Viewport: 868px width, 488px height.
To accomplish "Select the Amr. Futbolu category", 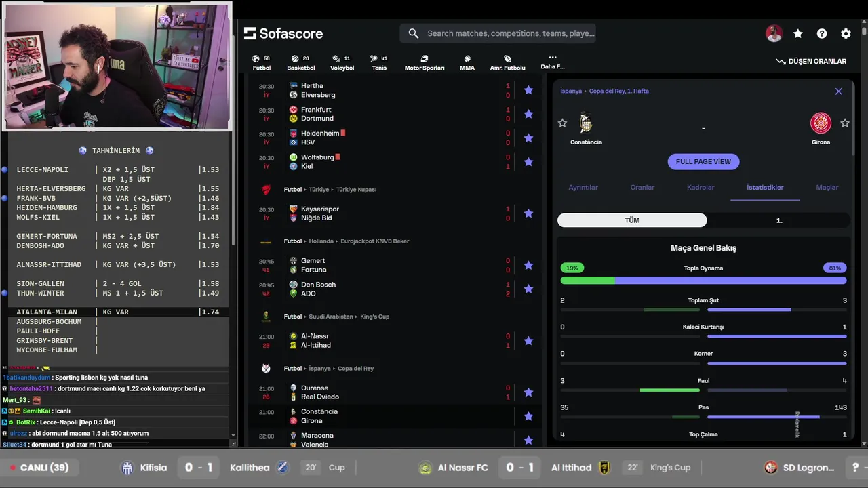I will click(x=507, y=63).
